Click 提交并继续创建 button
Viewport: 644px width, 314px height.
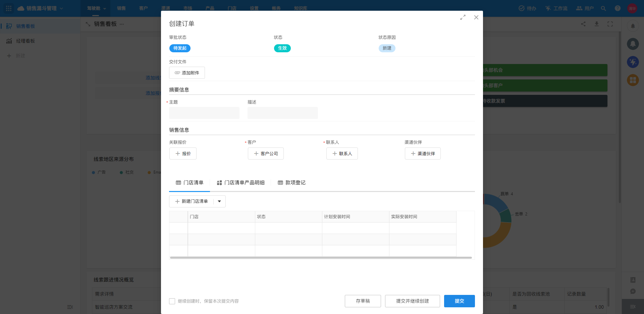tap(413, 301)
